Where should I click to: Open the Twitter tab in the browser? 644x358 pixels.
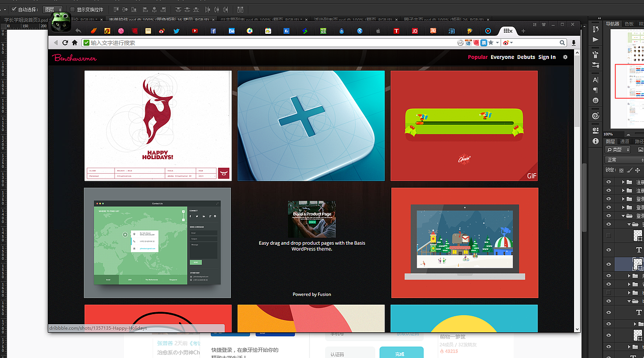(x=177, y=31)
